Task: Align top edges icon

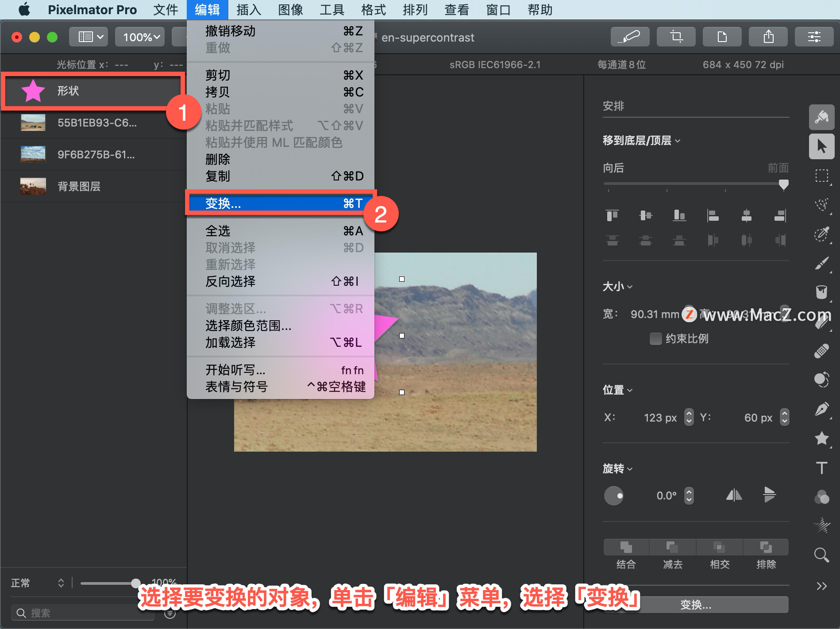Action: (x=613, y=215)
